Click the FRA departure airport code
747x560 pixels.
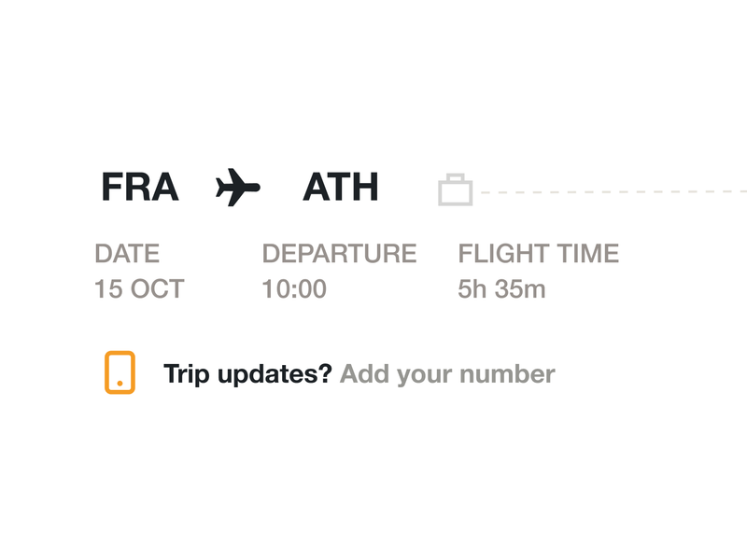coord(139,186)
